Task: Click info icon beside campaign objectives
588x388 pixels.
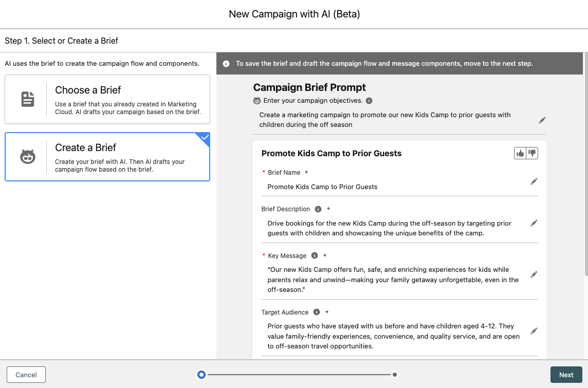Action: click(369, 101)
